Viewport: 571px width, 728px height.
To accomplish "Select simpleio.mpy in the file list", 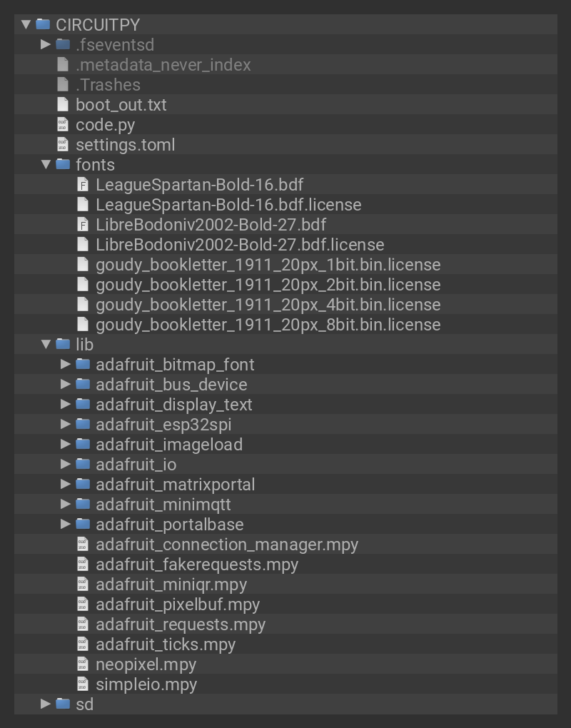I will (146, 684).
